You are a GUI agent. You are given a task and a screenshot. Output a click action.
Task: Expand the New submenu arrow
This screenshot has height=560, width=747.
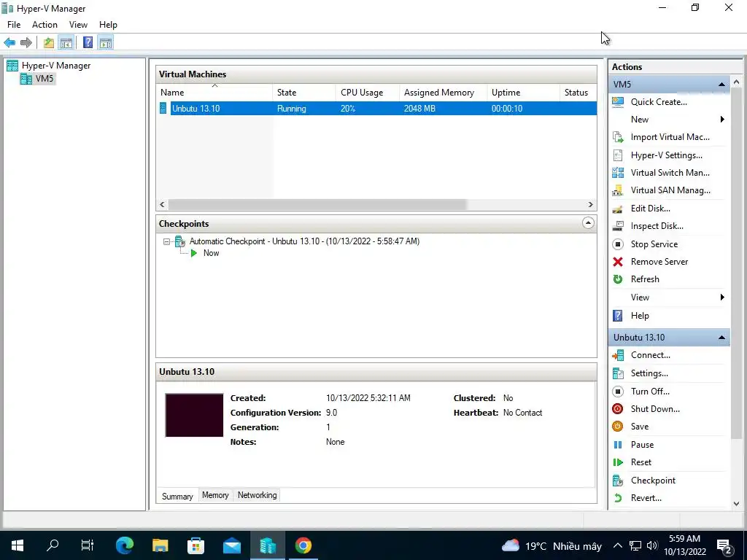[722, 120]
